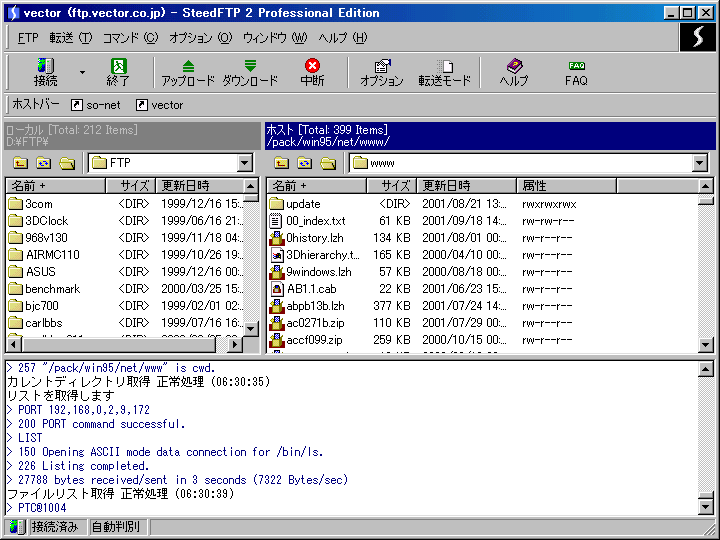This screenshot has width=720, height=540.
Task: Select AB1.1.cab file in host list
Action: point(303,289)
